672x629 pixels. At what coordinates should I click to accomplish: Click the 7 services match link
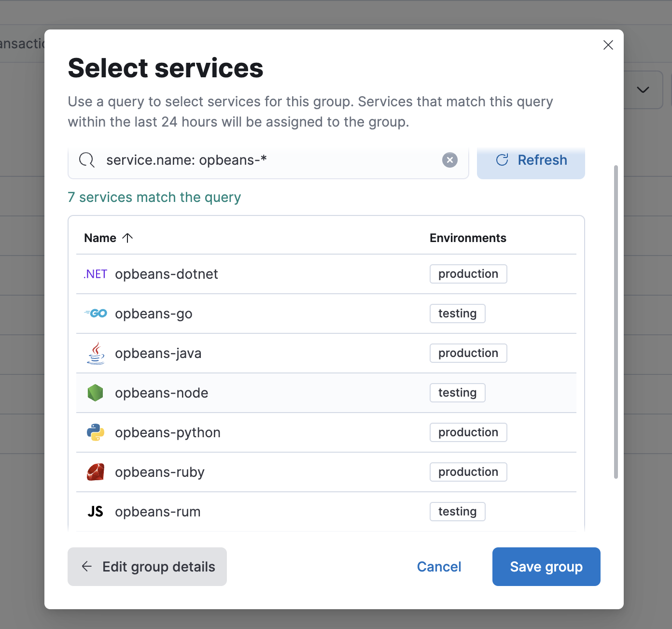coord(154,197)
